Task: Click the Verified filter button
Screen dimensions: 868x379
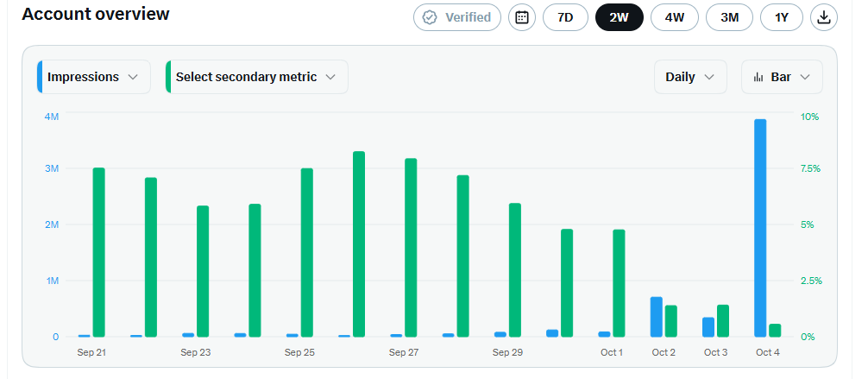Action: coord(457,17)
